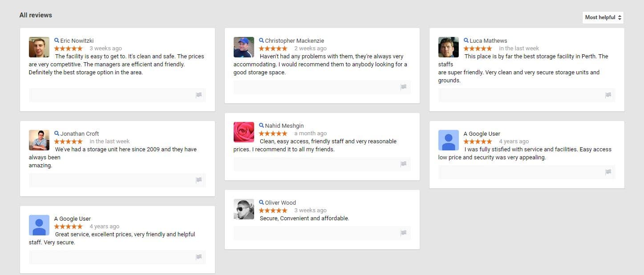
Task: Click the search icon next to Oliver Wood
Action: [x=261, y=202]
